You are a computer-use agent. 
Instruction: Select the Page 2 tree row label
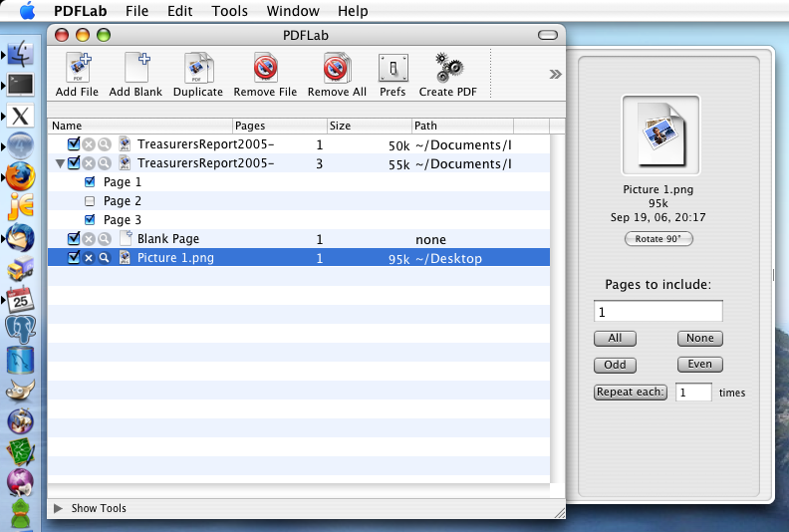tap(123, 201)
